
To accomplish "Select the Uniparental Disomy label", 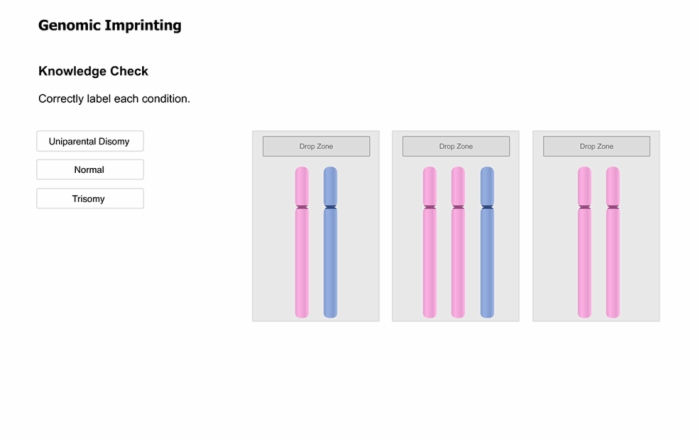I will point(90,141).
